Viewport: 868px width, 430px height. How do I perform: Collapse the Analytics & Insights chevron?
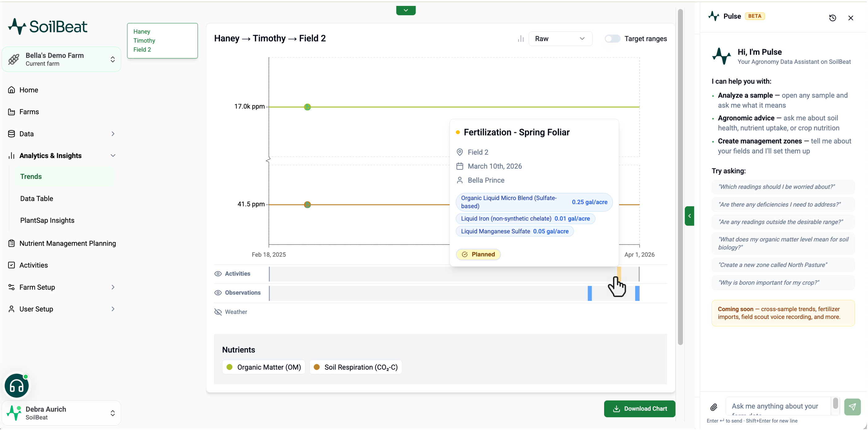point(113,156)
